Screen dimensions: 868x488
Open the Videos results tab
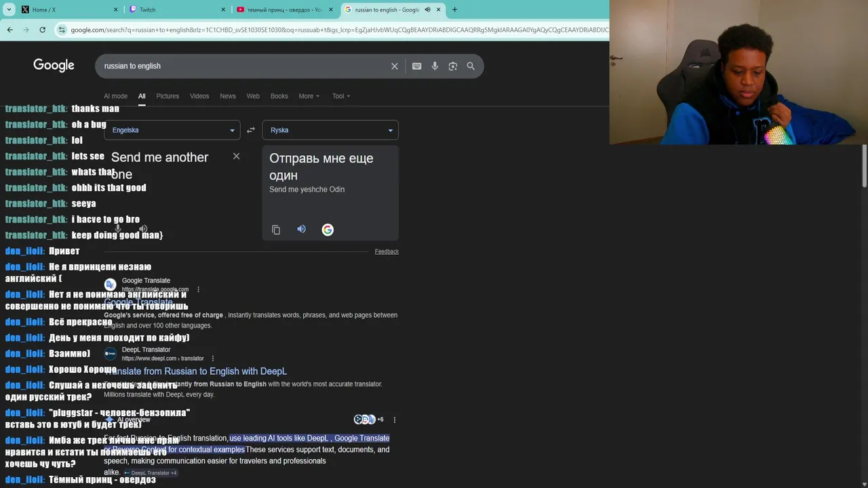pyautogui.click(x=199, y=96)
